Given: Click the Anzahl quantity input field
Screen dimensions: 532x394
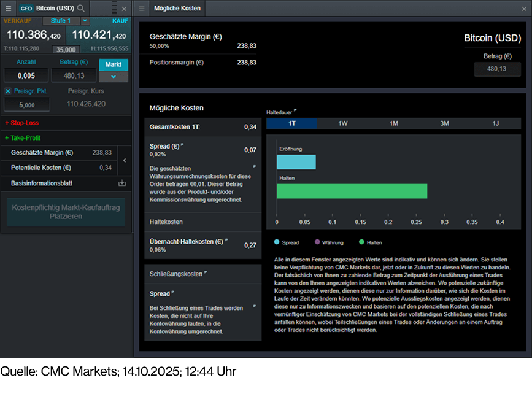Looking at the screenshot, I should (26, 75).
